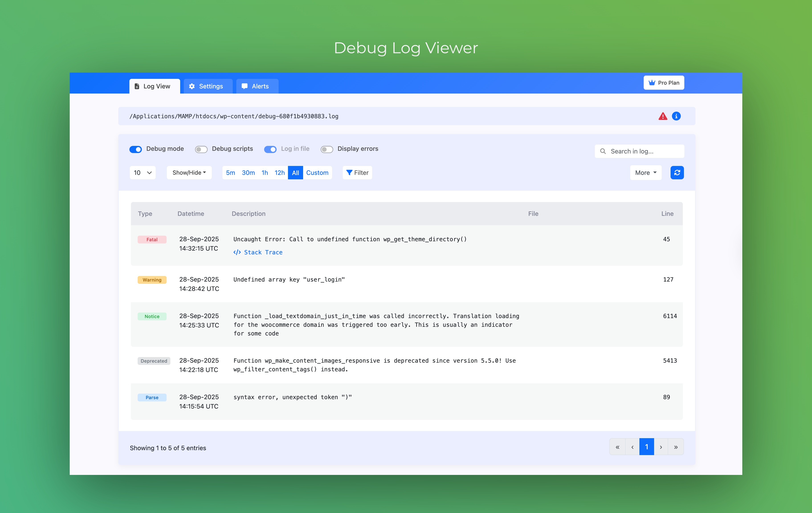Open the Stack Trace link for the Fatal error
This screenshot has width=812, height=513.
[x=263, y=252]
